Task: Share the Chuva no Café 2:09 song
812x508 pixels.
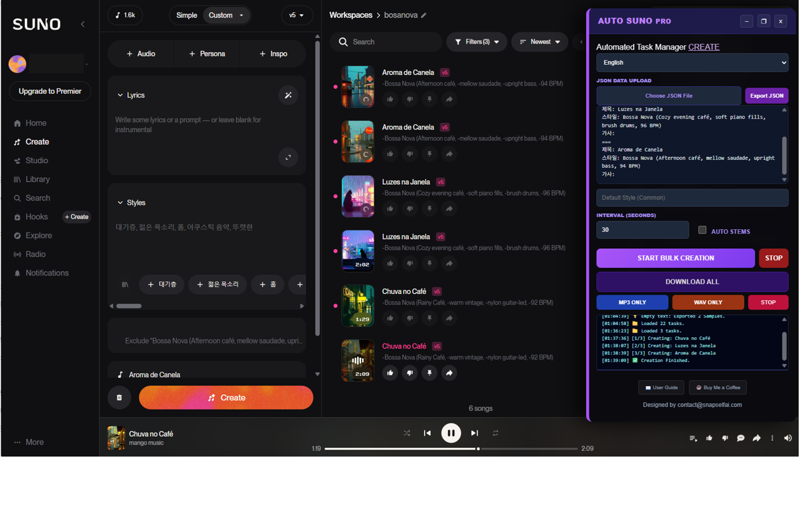Action: (449, 373)
